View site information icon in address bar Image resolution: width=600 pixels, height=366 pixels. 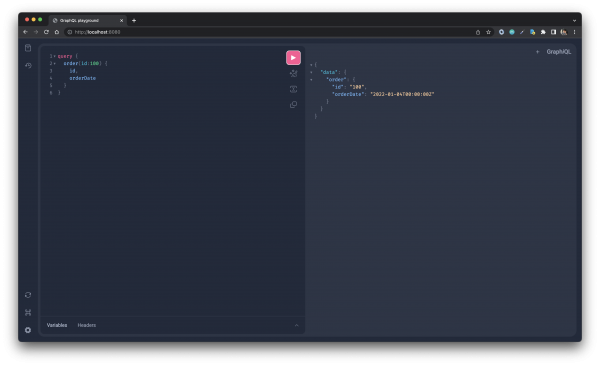tap(70, 32)
